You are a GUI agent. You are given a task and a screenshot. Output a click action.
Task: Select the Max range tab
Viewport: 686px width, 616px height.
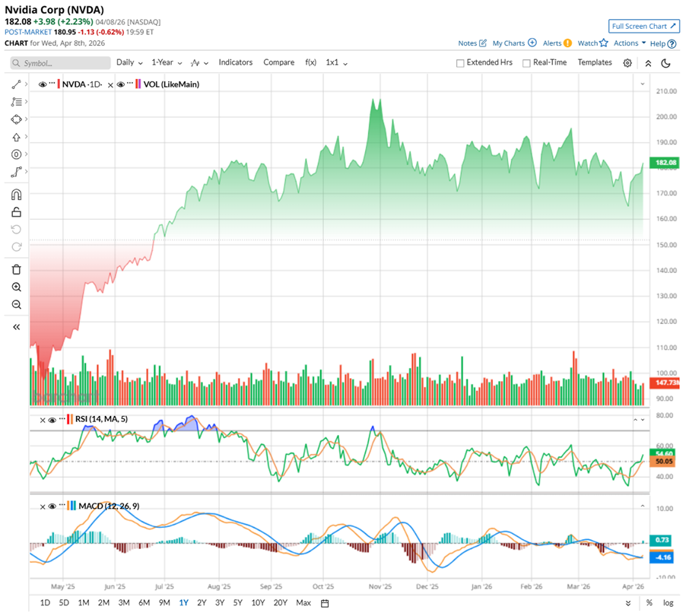point(303,603)
